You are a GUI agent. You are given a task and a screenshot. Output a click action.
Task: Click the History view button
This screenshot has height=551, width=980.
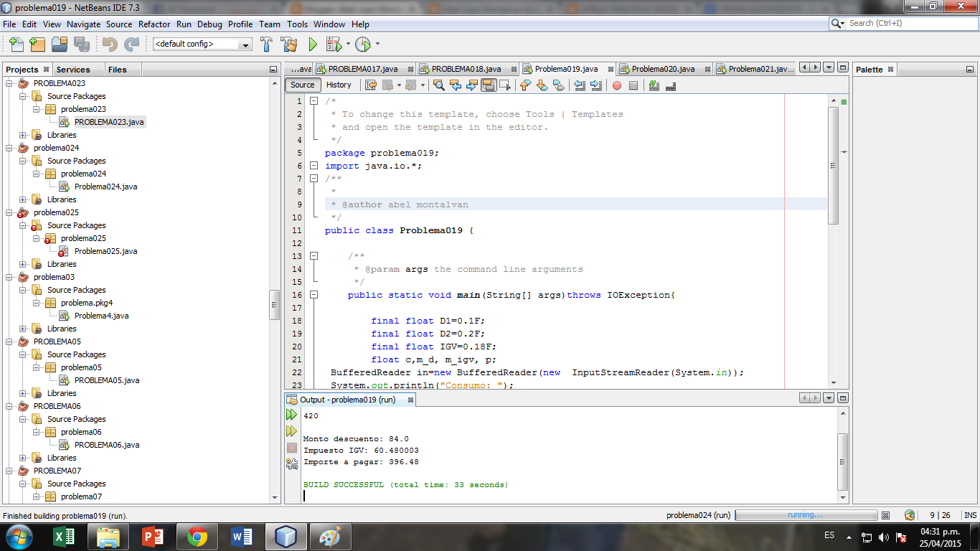coord(339,85)
